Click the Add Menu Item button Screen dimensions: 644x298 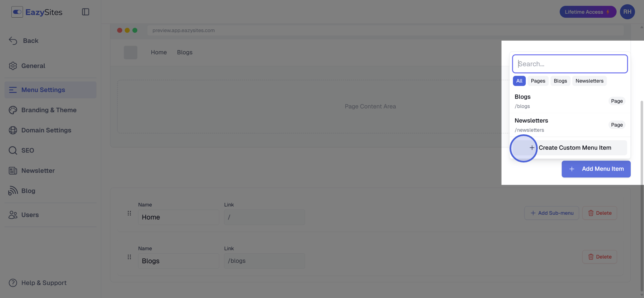click(596, 169)
